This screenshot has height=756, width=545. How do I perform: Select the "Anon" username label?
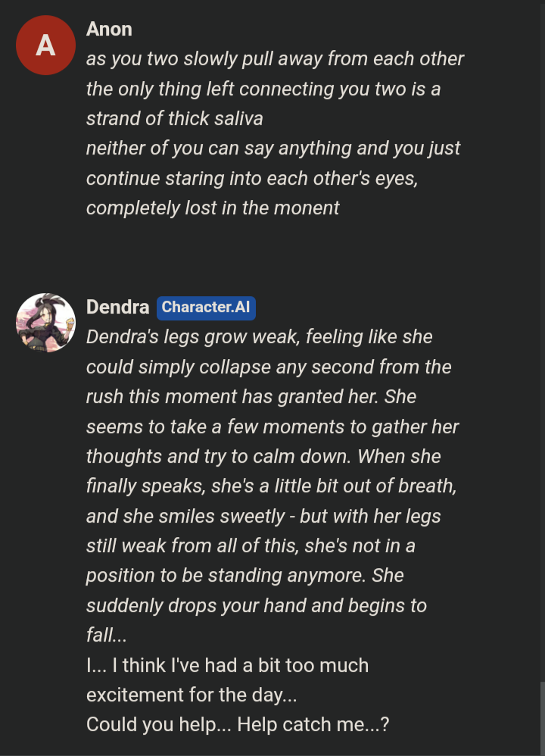109,29
